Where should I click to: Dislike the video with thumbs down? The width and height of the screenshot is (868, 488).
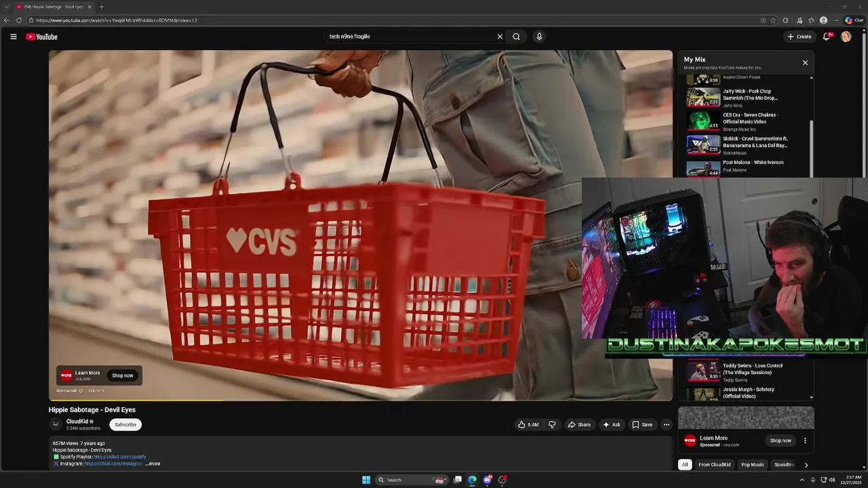(552, 425)
